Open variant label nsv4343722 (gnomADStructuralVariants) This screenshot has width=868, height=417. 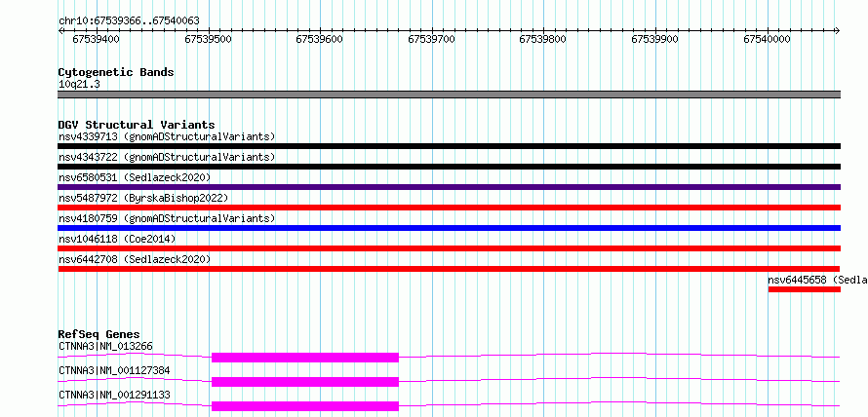tap(167, 157)
